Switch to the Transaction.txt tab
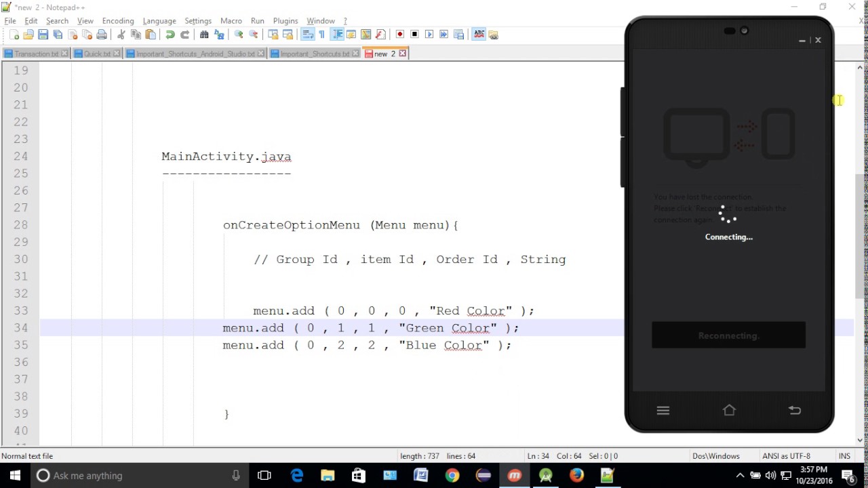The image size is (868, 488). (37, 54)
